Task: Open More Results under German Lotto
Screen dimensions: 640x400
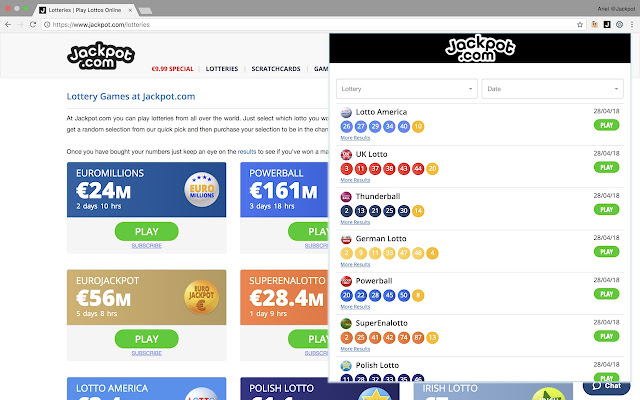Action: click(355, 264)
